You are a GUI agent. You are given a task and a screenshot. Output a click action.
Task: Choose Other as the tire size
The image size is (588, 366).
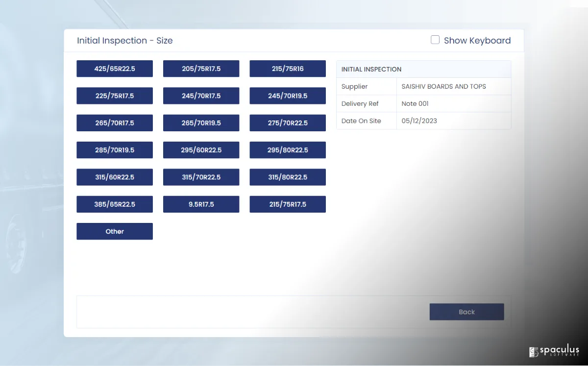[115, 231]
